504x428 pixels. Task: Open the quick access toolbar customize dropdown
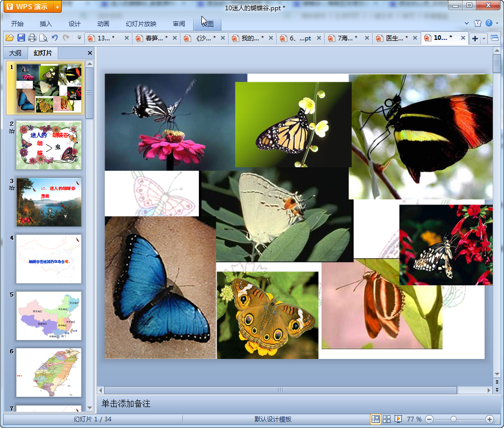[x=79, y=38]
